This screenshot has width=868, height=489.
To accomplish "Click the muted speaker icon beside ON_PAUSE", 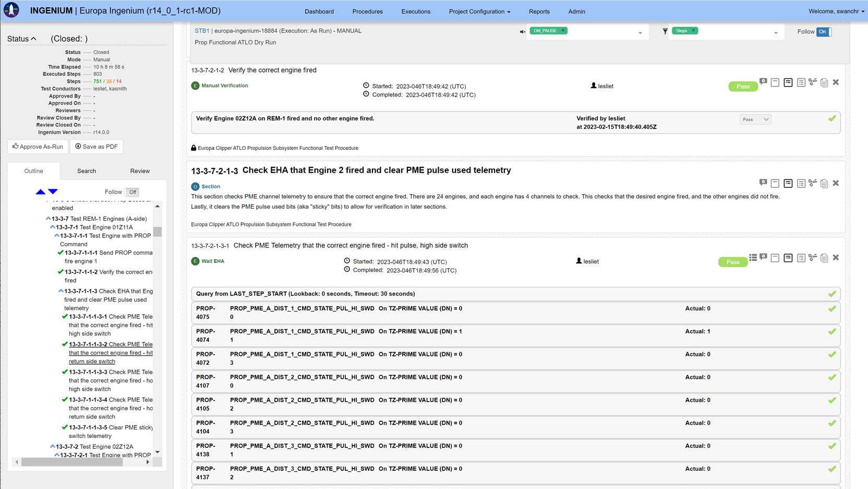I will tap(522, 32).
